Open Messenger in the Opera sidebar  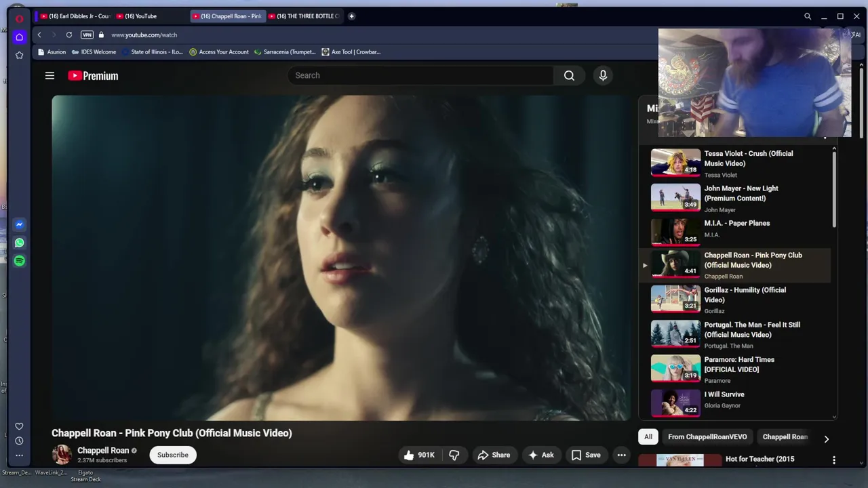tap(20, 224)
